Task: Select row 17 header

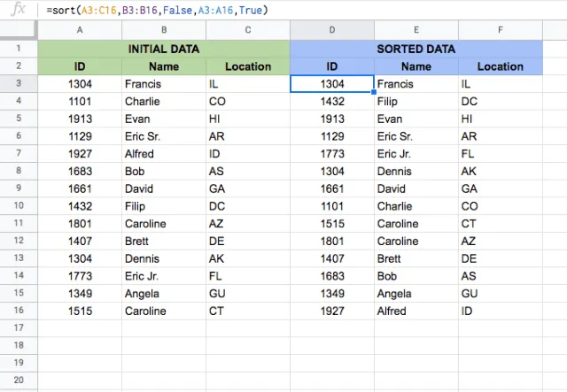Action: coord(19,328)
